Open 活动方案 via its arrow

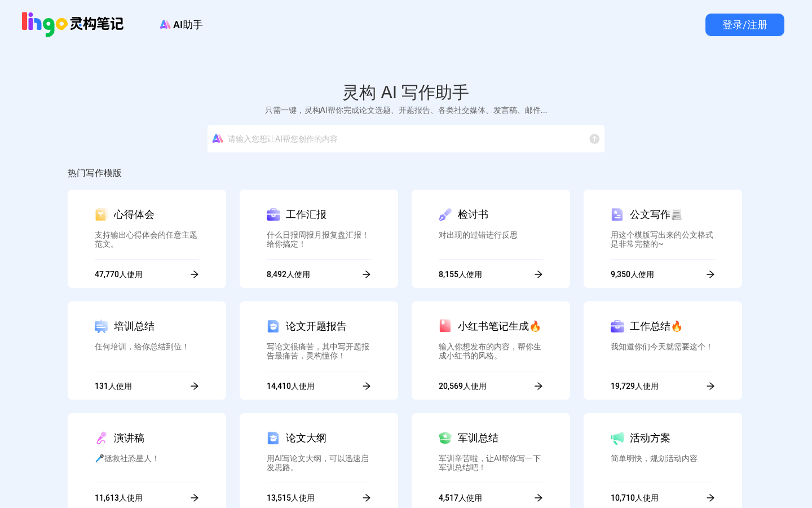pyautogui.click(x=710, y=498)
